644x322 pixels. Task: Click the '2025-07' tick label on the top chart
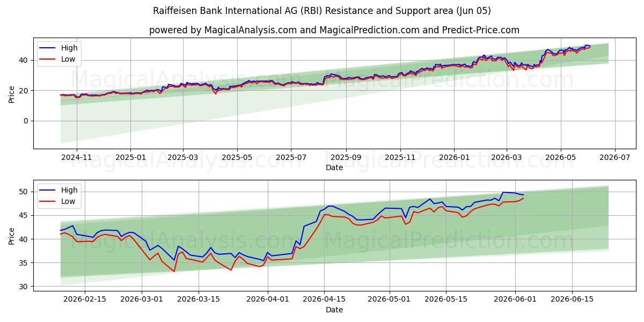tap(291, 158)
